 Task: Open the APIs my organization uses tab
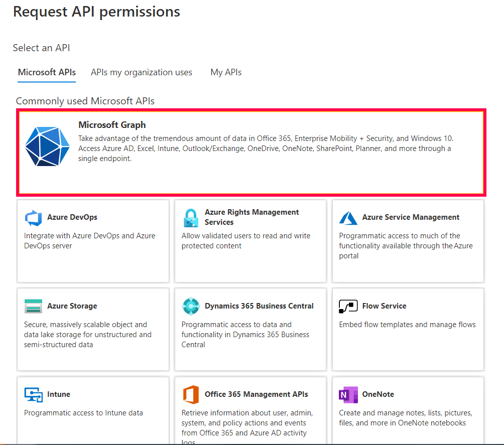tap(141, 72)
